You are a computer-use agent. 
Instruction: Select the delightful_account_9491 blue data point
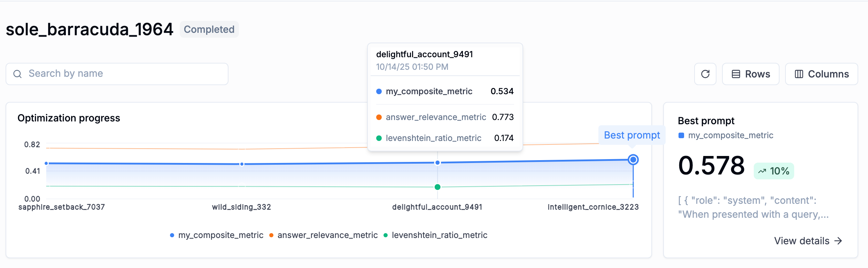click(437, 163)
